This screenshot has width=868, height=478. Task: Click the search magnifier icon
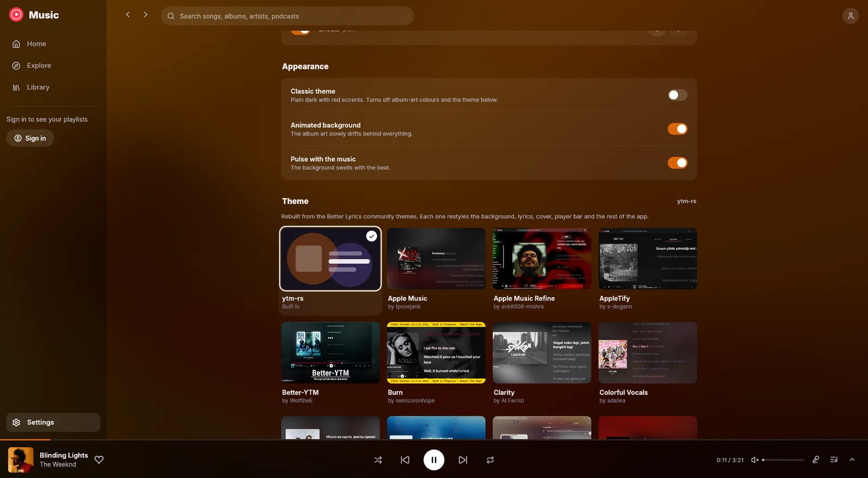pyautogui.click(x=171, y=16)
